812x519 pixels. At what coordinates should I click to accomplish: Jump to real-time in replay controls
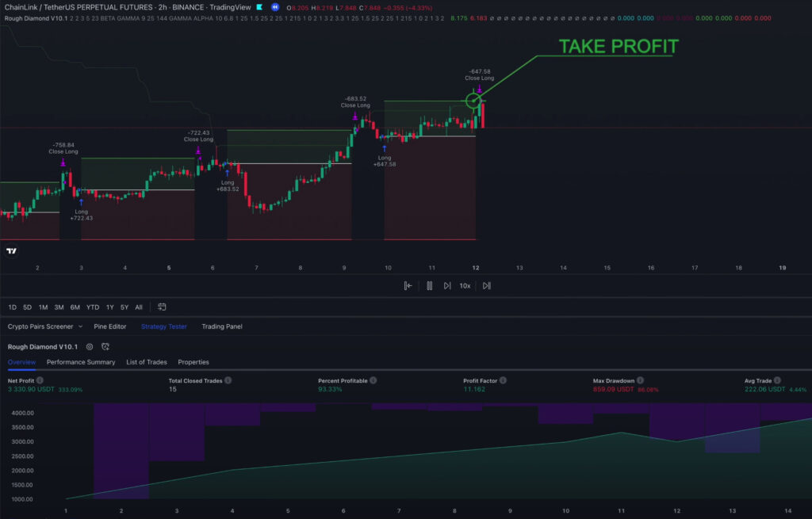487,286
